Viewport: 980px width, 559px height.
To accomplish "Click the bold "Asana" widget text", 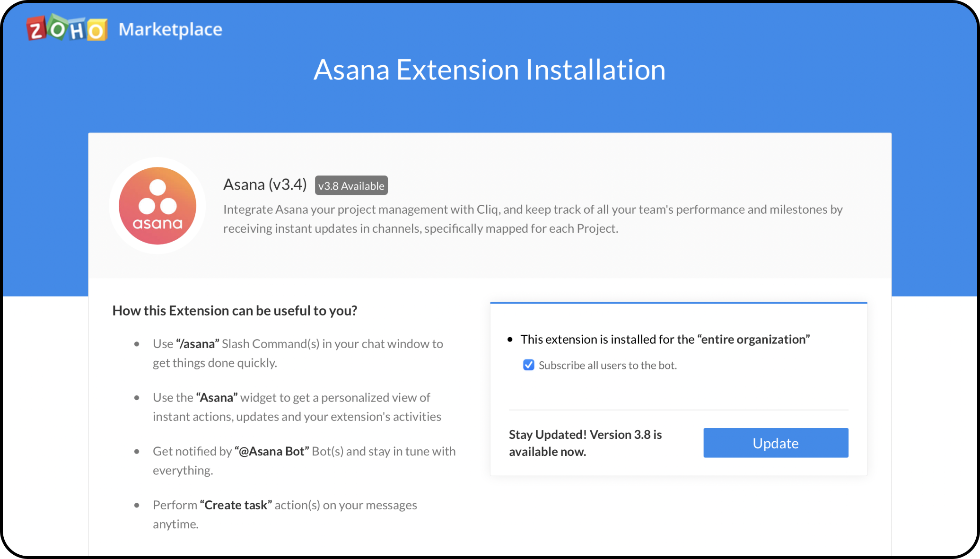I will click(217, 398).
